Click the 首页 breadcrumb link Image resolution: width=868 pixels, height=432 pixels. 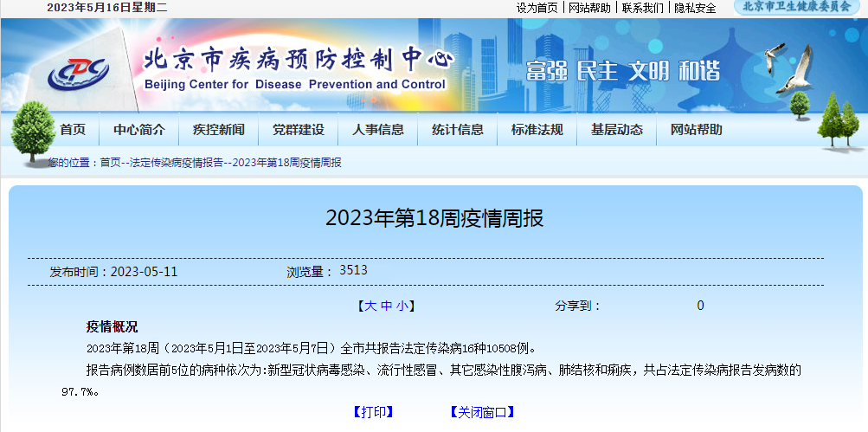point(111,163)
